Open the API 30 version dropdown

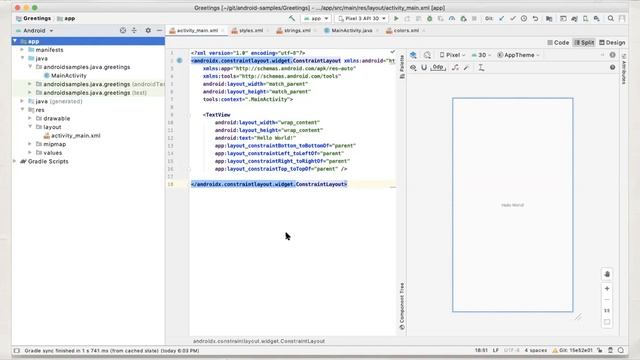click(481, 55)
